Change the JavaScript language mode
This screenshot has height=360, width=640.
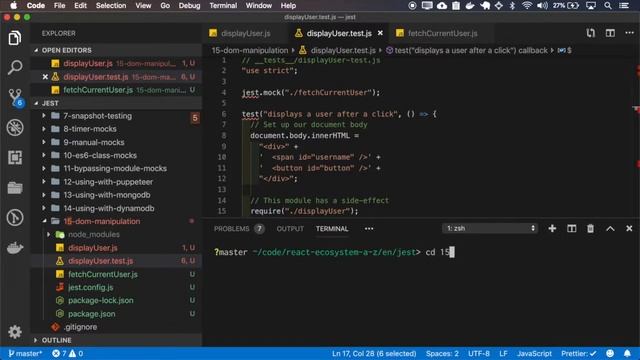pos(534,353)
